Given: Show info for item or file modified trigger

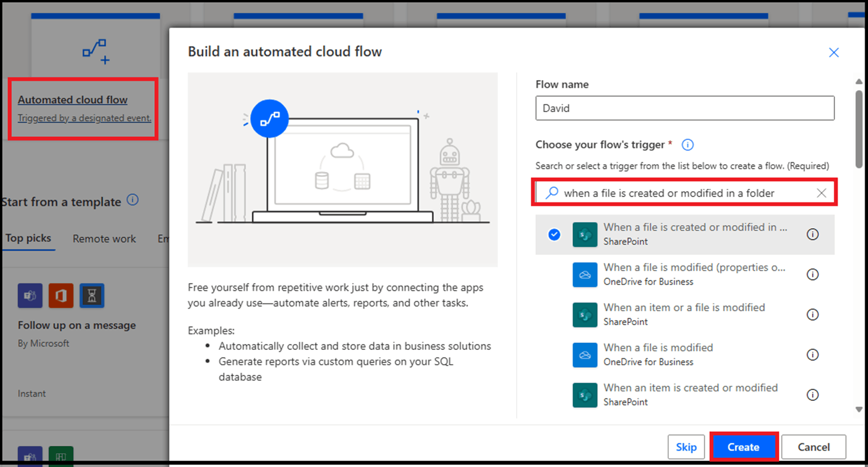Looking at the screenshot, I should (x=813, y=315).
